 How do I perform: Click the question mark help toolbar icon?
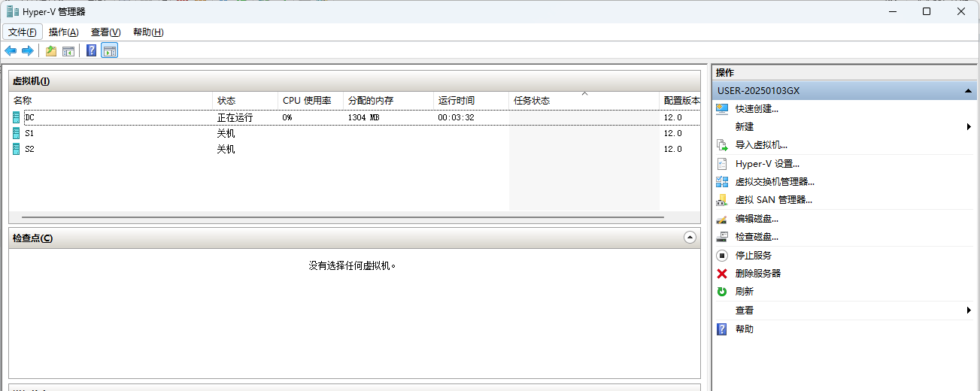click(92, 50)
